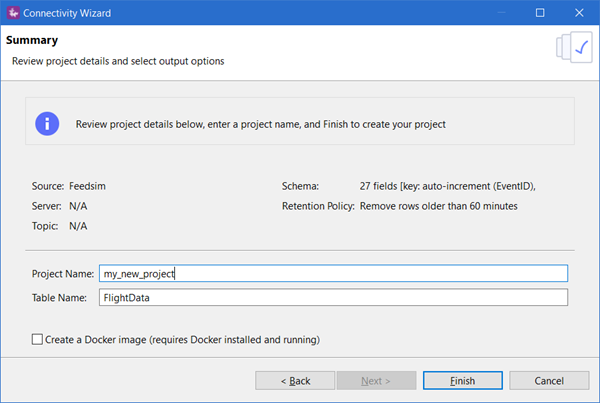The image size is (600, 403).
Task: Cancel the wizard
Action: coord(549,380)
